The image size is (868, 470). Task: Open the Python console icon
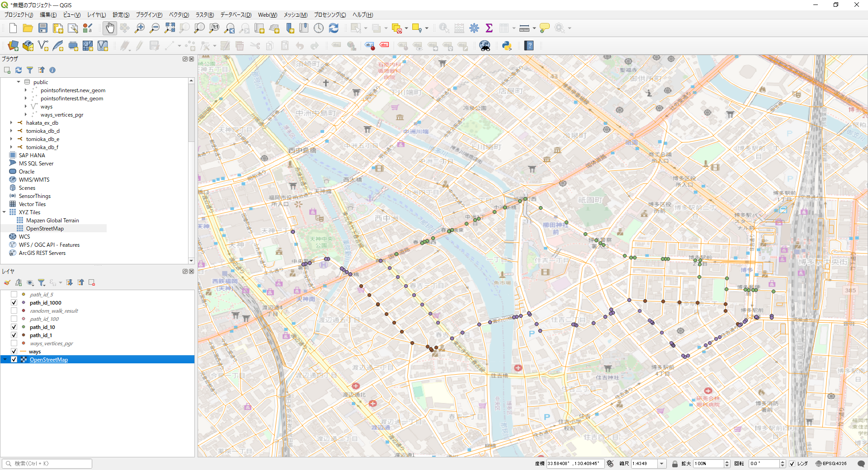point(507,46)
